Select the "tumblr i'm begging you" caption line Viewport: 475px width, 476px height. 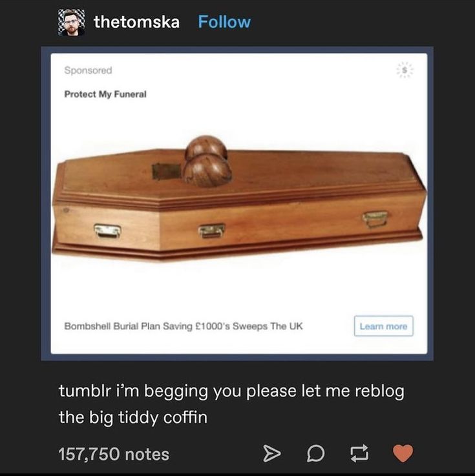(231, 391)
